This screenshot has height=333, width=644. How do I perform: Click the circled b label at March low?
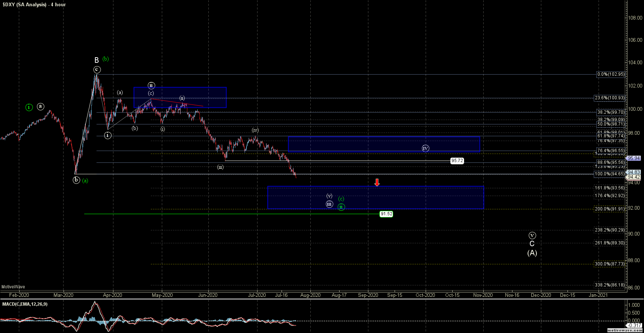(x=76, y=180)
